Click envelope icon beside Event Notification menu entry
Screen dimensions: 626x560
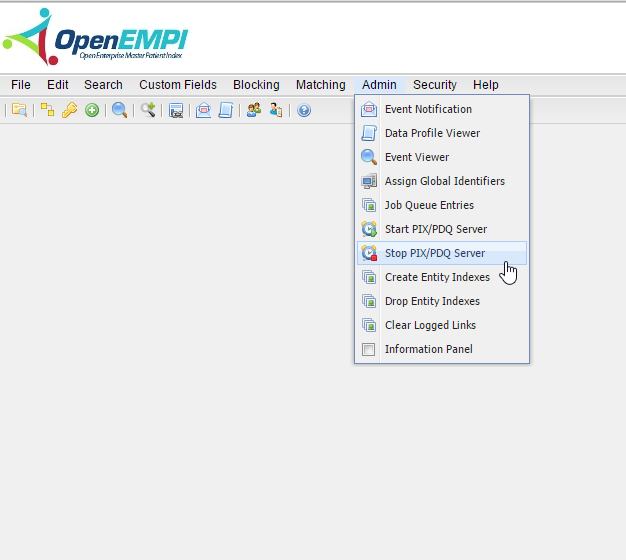click(369, 109)
